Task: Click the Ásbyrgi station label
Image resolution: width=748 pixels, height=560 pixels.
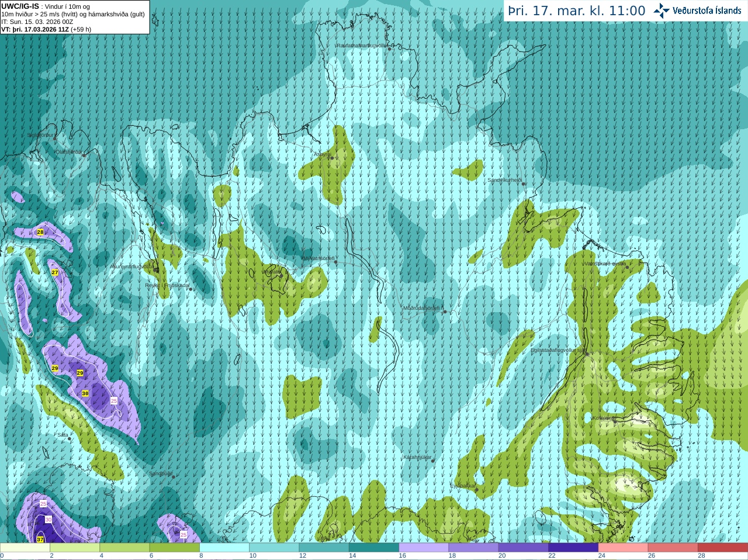Action: click(x=322, y=155)
